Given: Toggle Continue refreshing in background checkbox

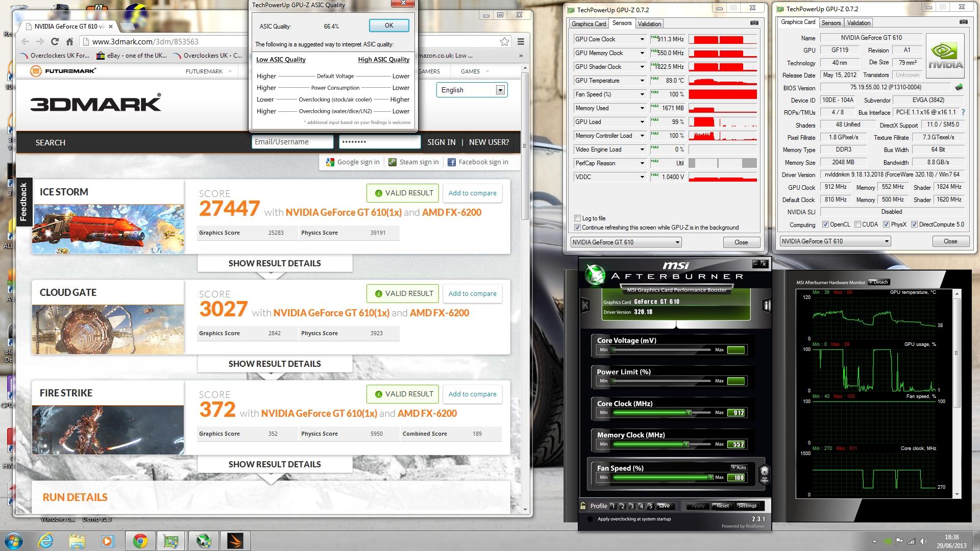Looking at the screenshot, I should 578,228.
